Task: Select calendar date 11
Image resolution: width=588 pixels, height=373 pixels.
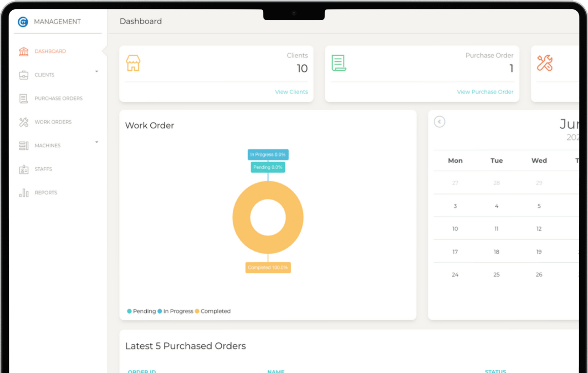Action: point(496,229)
